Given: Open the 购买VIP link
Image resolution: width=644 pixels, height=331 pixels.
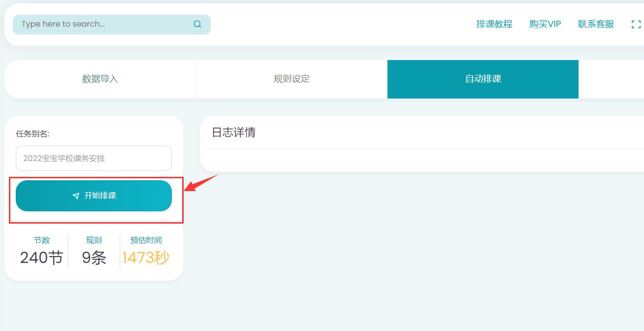Looking at the screenshot, I should click(545, 24).
